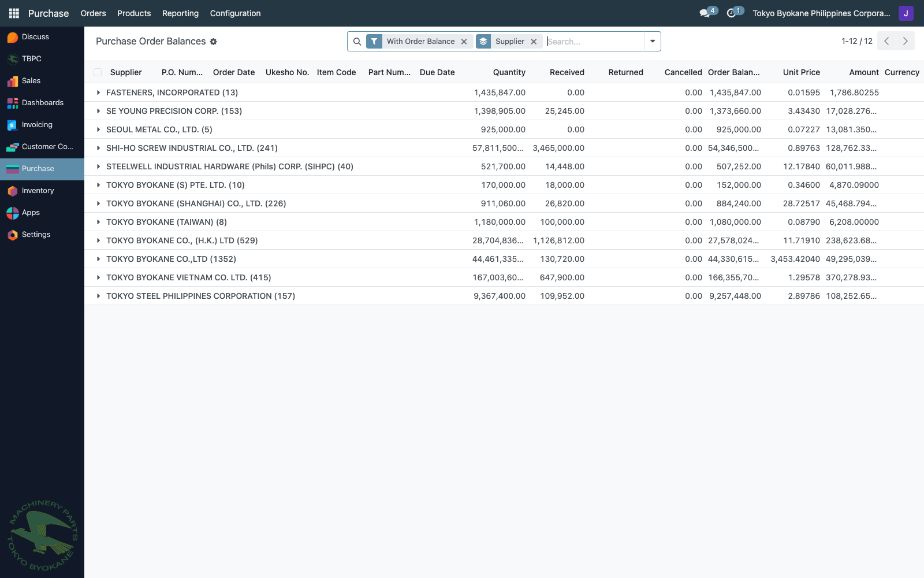Sort by the Returned column header
The width and height of the screenshot is (924, 578).
625,72
